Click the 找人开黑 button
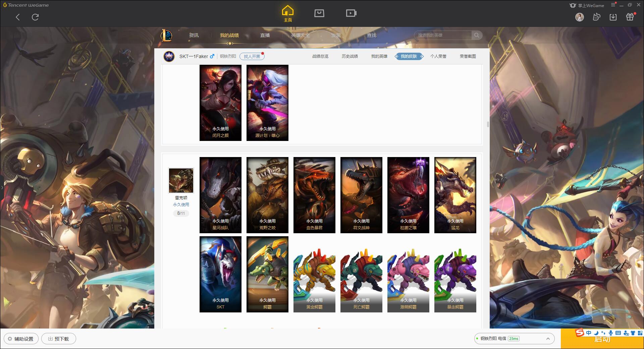Screen dimensions: 644x349 pyautogui.click(x=252, y=56)
